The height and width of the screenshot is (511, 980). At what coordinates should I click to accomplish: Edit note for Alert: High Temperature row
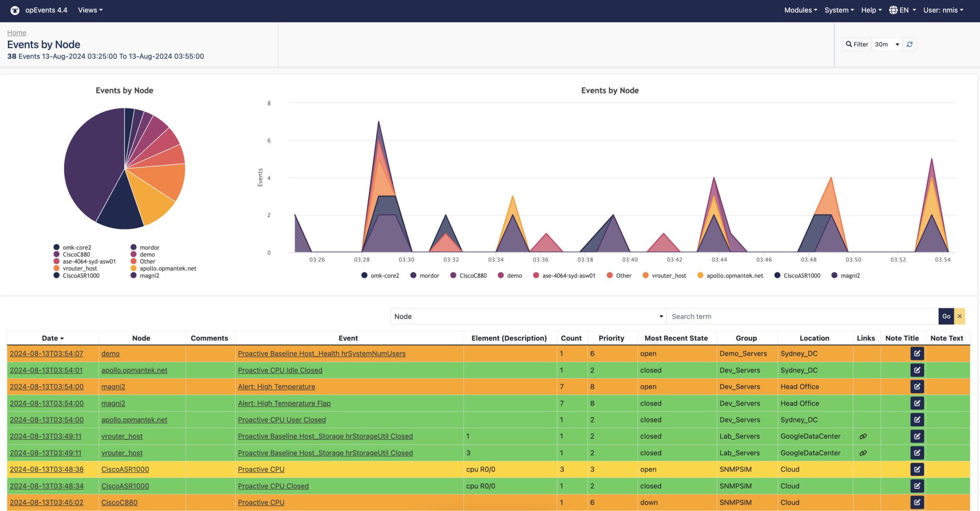coord(917,386)
